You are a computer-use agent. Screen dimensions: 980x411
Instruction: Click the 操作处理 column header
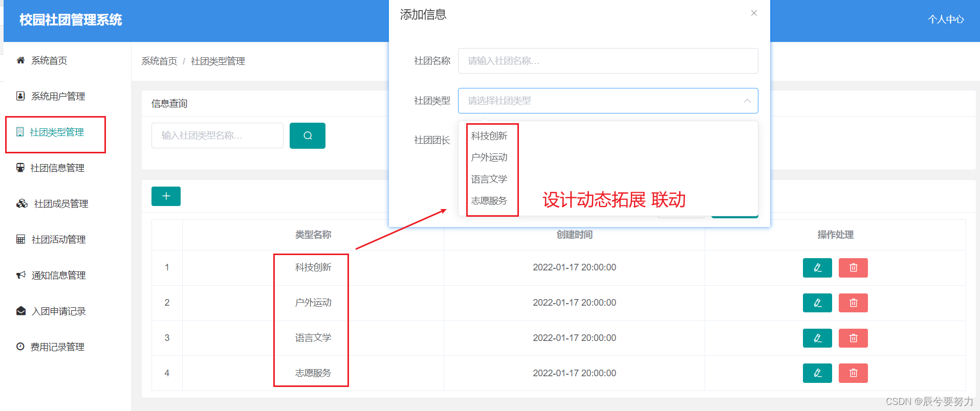tap(836, 235)
